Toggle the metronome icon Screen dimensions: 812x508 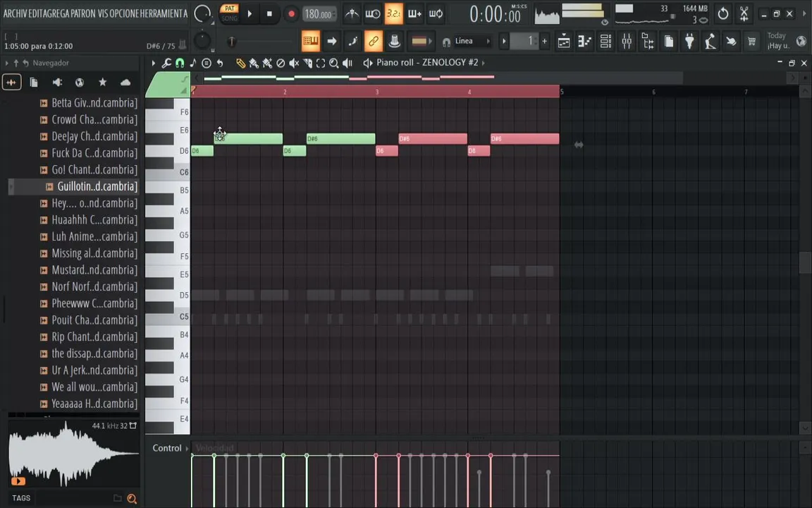point(352,14)
